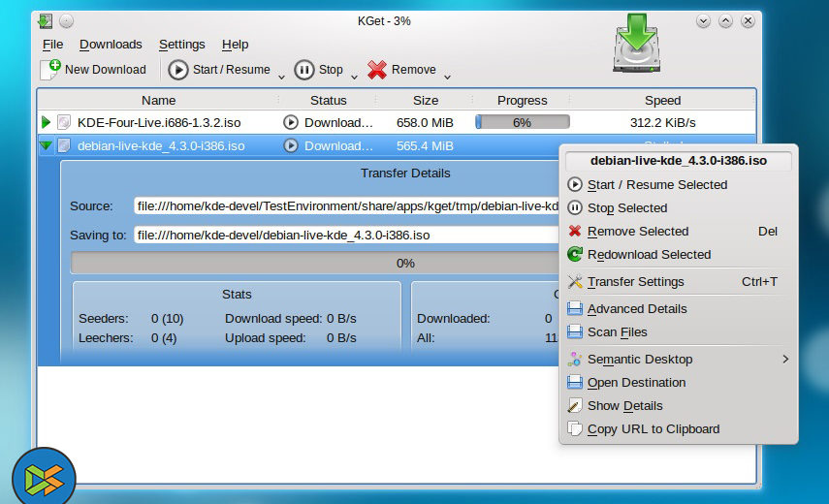The image size is (829, 504).
Task: Click status play icon in debian-live-kde row
Action: [x=290, y=145]
